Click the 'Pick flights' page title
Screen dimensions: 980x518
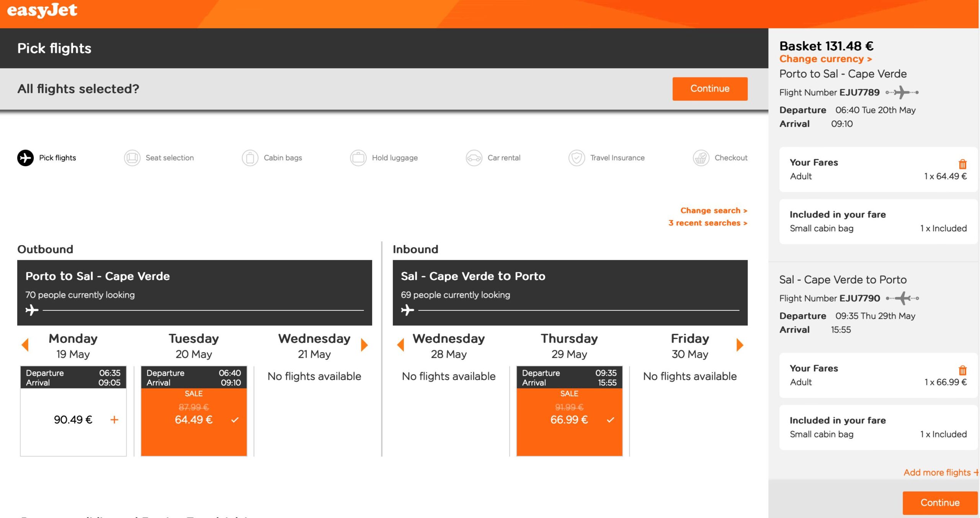[54, 48]
